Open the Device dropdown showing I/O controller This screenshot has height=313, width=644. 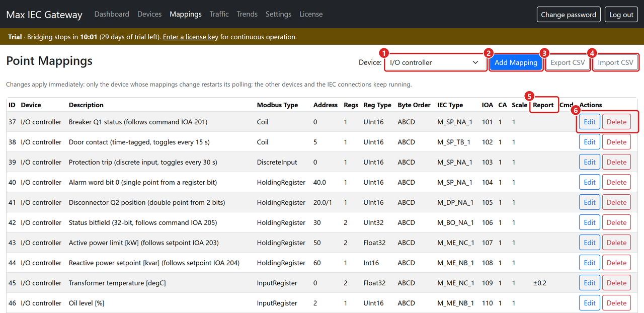(436, 62)
